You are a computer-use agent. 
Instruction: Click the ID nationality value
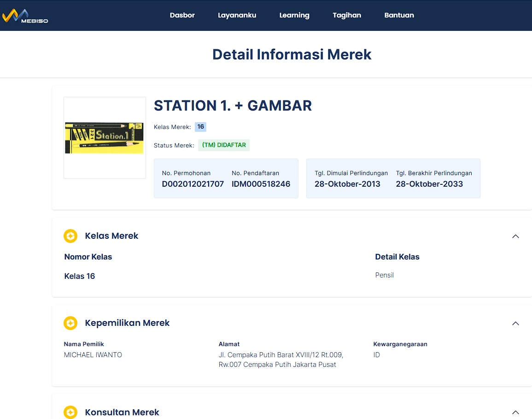click(x=377, y=355)
